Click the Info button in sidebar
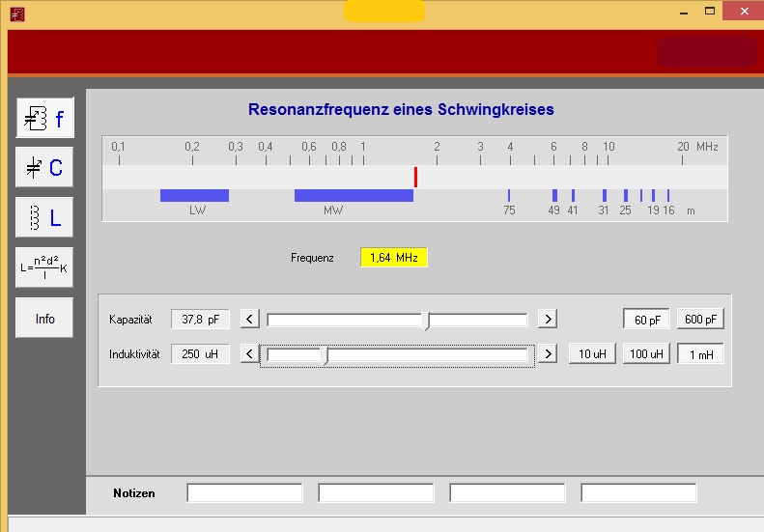Viewport: 764px width, 532px height. click(x=44, y=319)
